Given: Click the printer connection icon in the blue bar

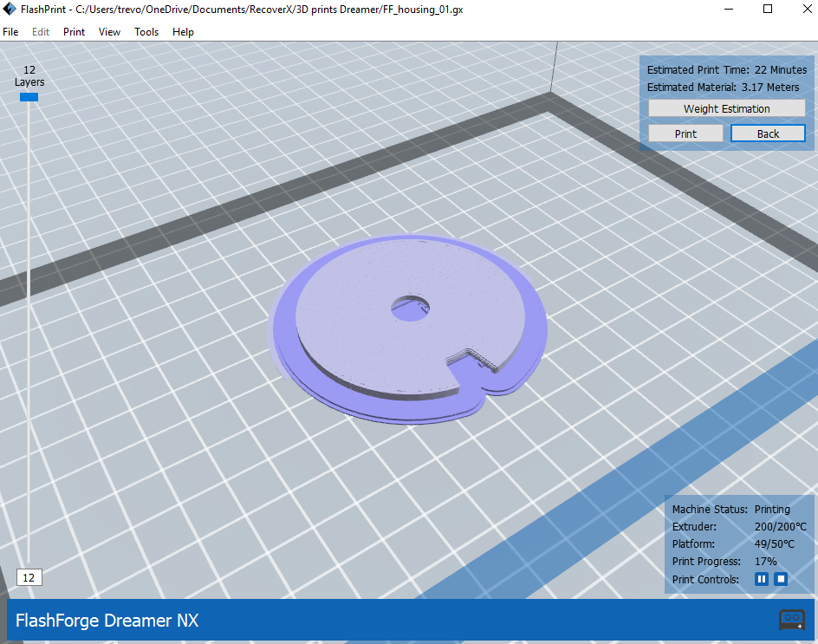Looking at the screenshot, I should pyautogui.click(x=791, y=621).
